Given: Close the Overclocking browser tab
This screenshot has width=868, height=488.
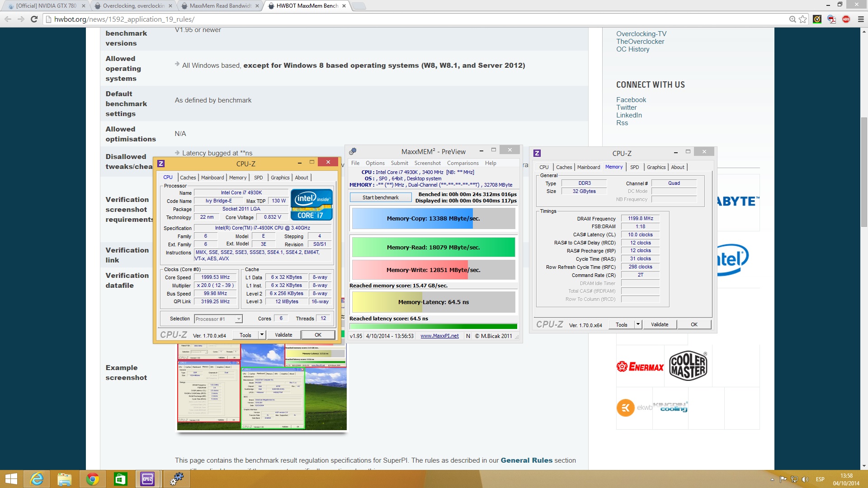Looking at the screenshot, I should 170,6.
